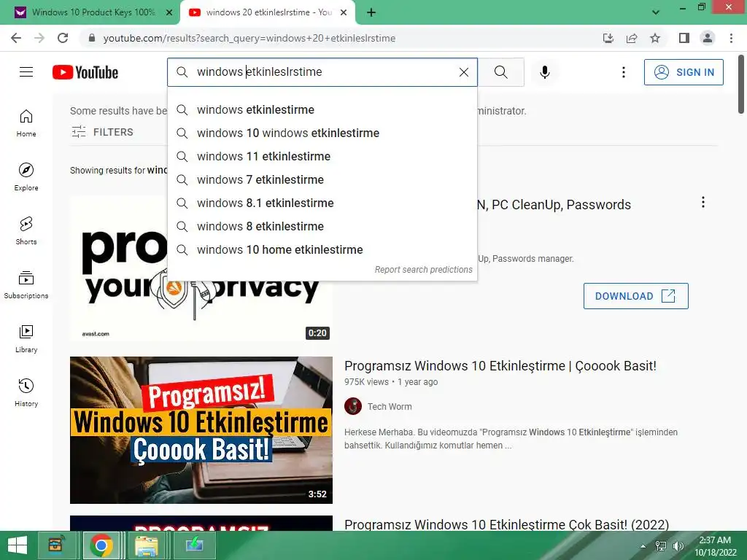Open 'Programsız Windows 10 Etkinleştirme Çok Basit! (2022)' title
The height and width of the screenshot is (560, 747).
pos(506,524)
